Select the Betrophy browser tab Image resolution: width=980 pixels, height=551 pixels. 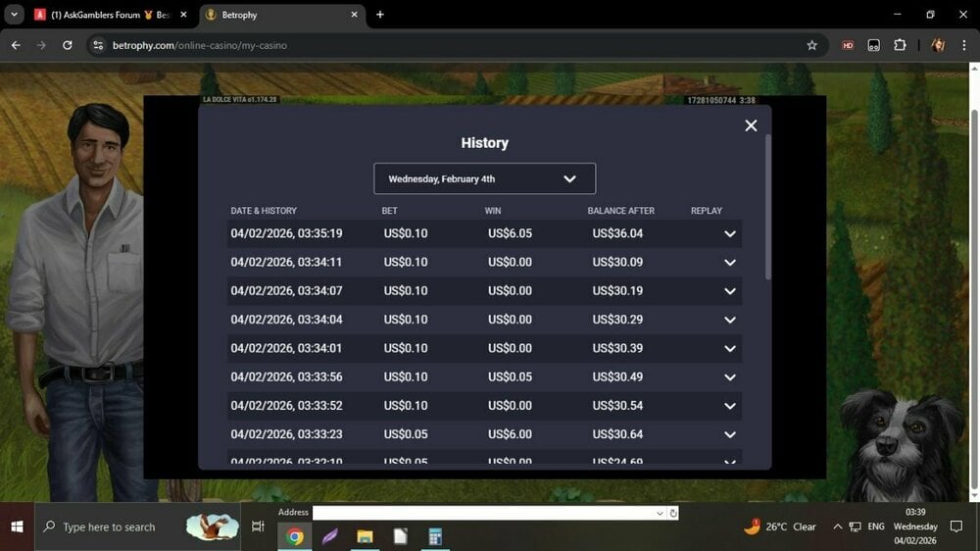279,15
